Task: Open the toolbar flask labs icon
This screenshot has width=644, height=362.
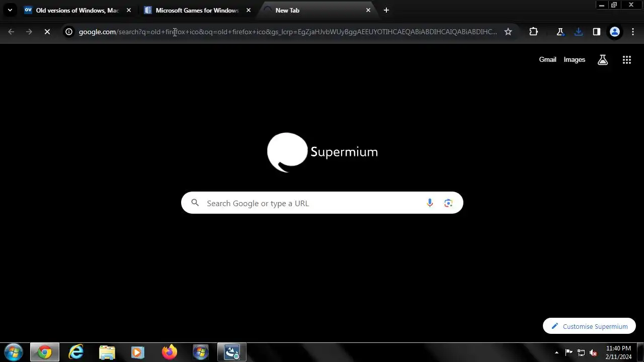Action: coord(560,32)
